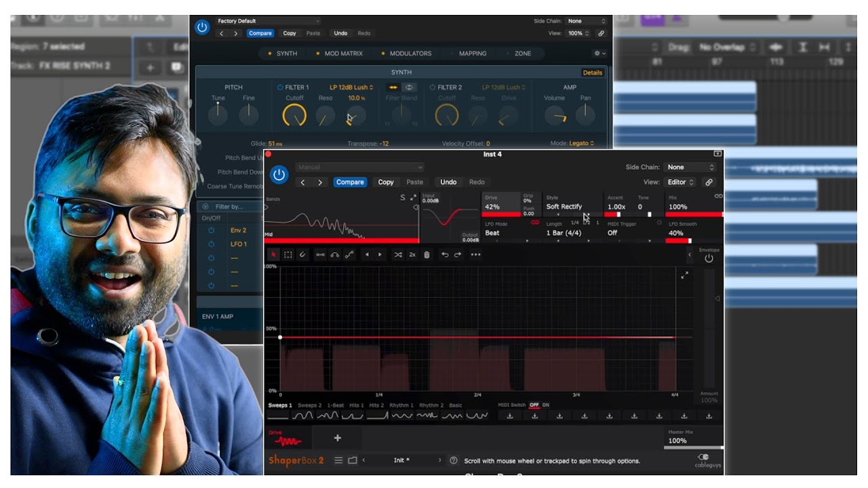Redo wave edit in ShaperBox toolbar
This screenshot has width=868, height=488.
click(458, 255)
